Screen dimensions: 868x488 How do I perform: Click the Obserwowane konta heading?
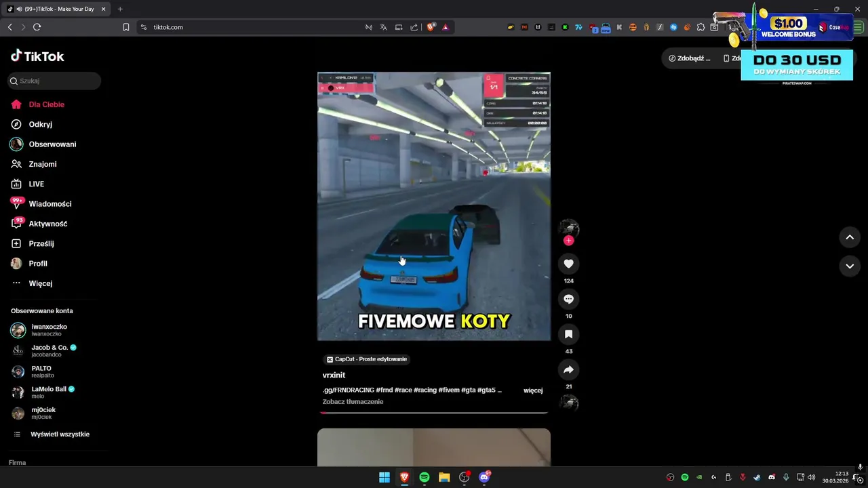point(42,311)
